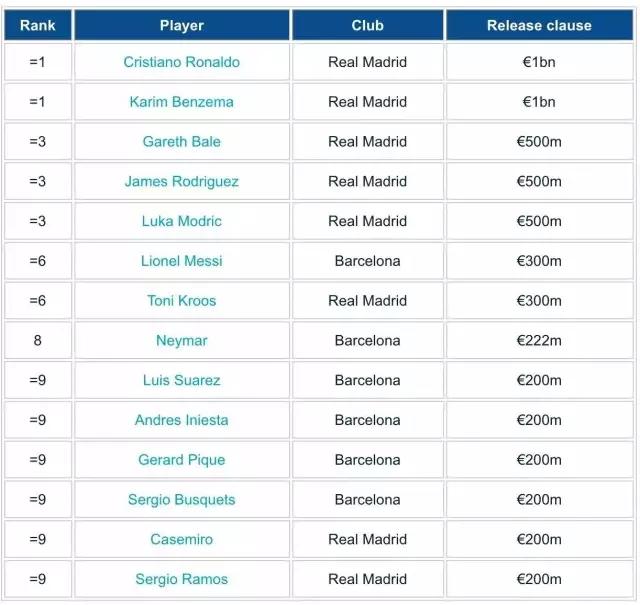Open Gareth Bale's player link
Image resolution: width=640 pixels, height=605 pixels.
point(181,142)
